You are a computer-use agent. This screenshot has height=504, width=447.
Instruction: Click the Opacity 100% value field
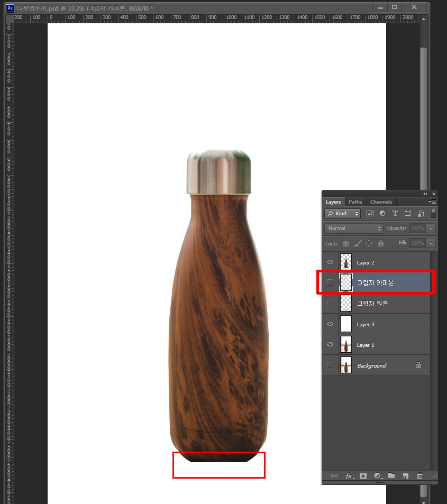tap(418, 228)
